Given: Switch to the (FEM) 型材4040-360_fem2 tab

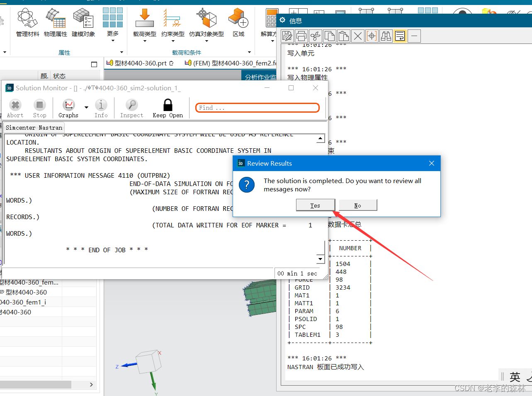Looking at the screenshot, I should click(231, 63).
